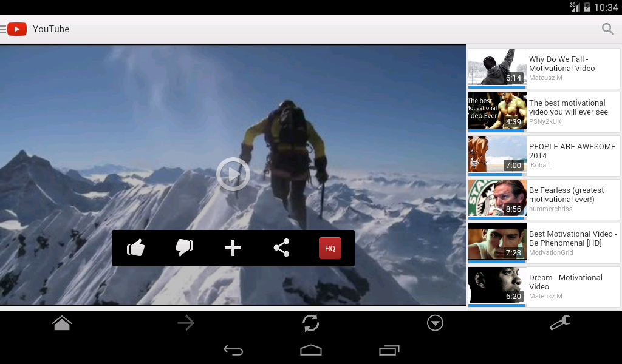Reload page with refresh icon
Screen dimensions: 622x364
310,323
